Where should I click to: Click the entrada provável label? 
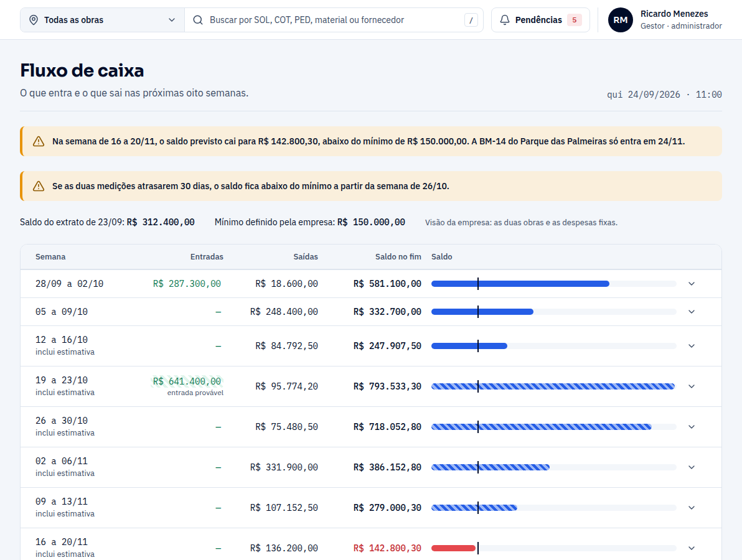pyautogui.click(x=195, y=393)
